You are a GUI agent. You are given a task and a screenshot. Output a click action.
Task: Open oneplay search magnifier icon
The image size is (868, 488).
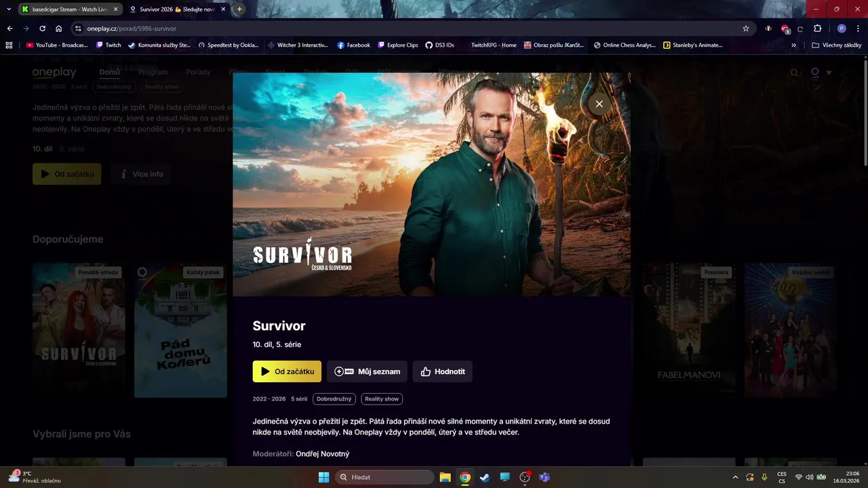click(x=795, y=73)
